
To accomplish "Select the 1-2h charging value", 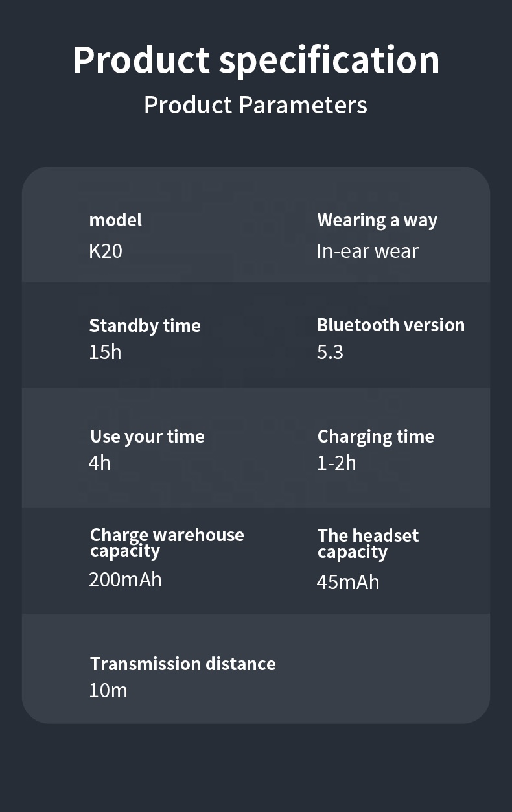I will click(x=336, y=463).
